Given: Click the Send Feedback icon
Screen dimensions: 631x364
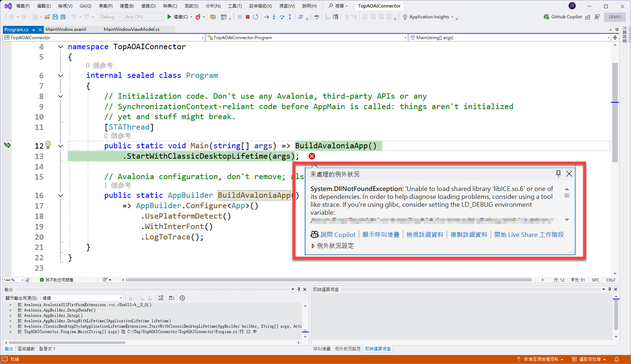Looking at the screenshot, I should 597,17.
